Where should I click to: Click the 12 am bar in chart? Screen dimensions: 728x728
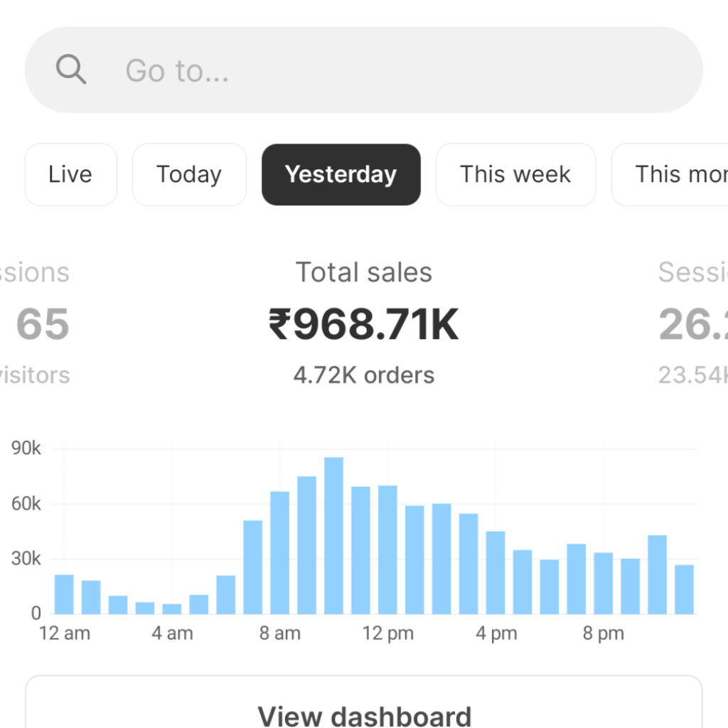pyautogui.click(x=64, y=594)
